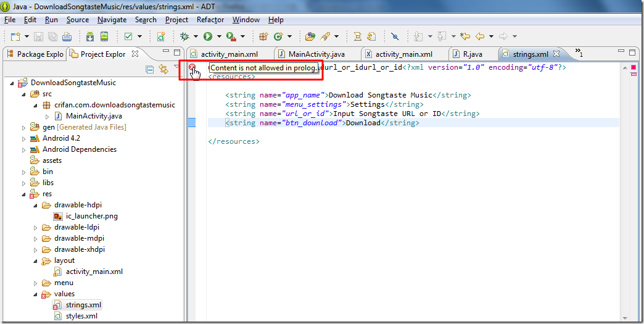Viewport: 644px width, 324px height.
Task: Click the External Tools run icon
Action: [231, 36]
